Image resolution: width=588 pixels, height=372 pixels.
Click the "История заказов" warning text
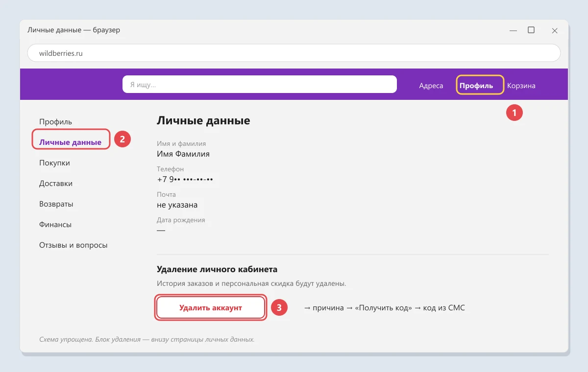251,283
